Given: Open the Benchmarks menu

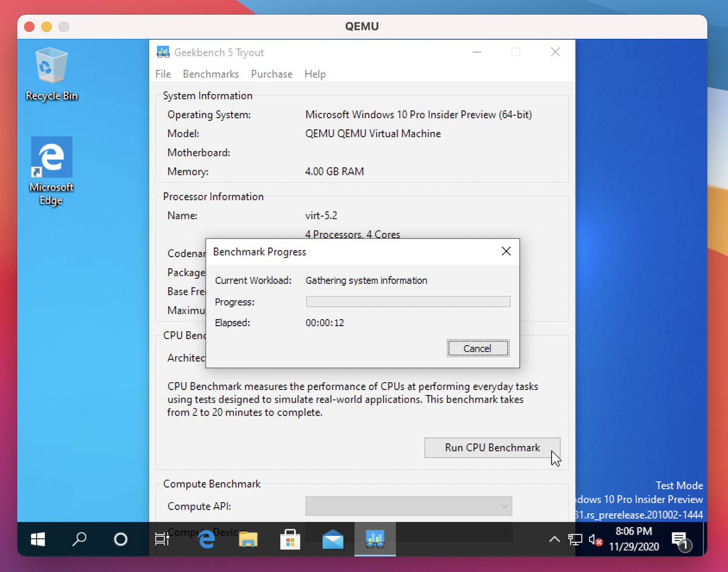Looking at the screenshot, I should pyautogui.click(x=211, y=74).
